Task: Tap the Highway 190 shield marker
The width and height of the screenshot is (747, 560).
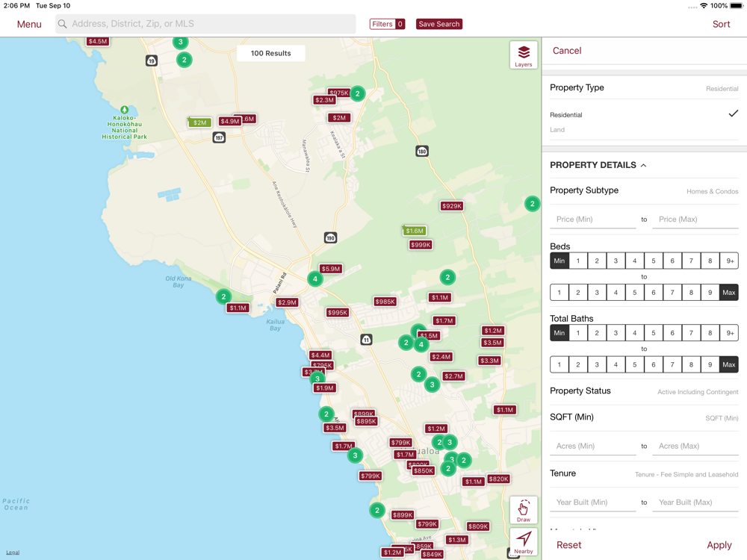Action: (331, 237)
